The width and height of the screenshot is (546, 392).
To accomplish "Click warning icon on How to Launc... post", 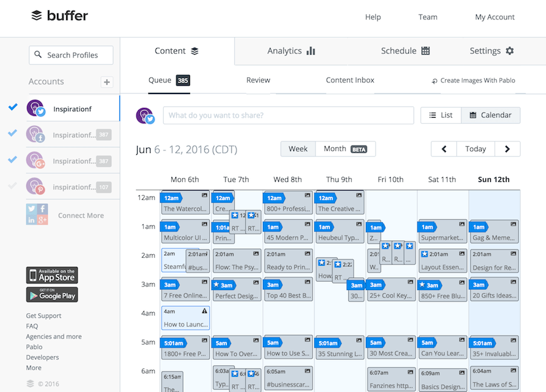I will point(204,311).
